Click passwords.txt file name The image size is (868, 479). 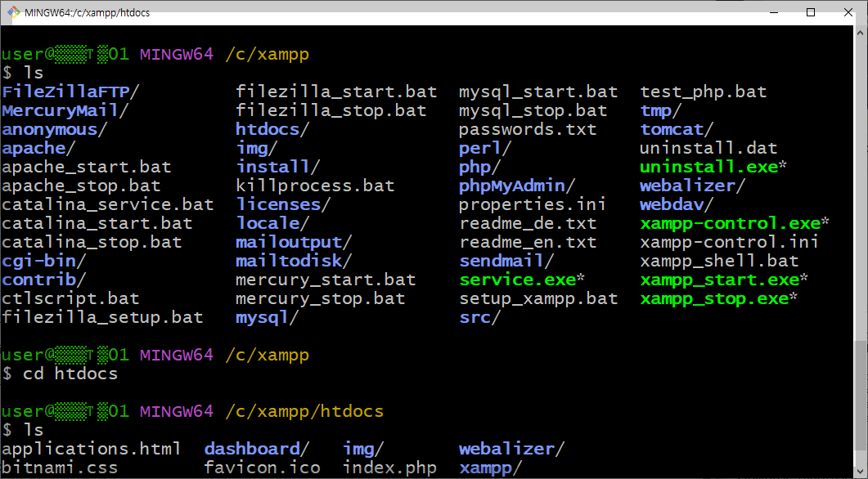528,129
